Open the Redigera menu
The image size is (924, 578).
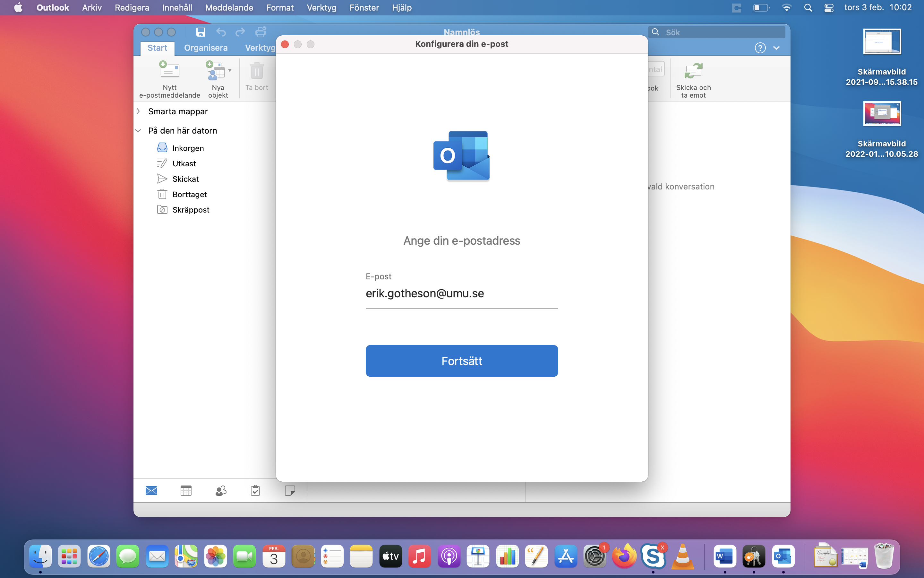point(132,8)
